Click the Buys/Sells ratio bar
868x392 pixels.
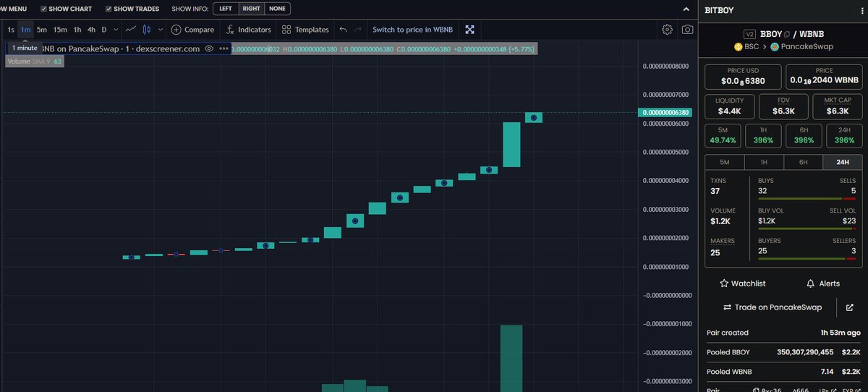(807, 198)
